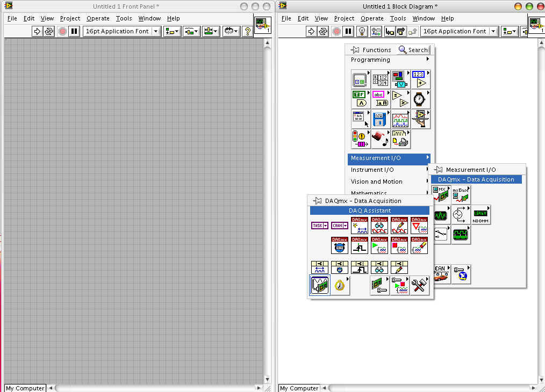Open the Array functions palette
This screenshot has height=392, width=545.
(x=379, y=80)
